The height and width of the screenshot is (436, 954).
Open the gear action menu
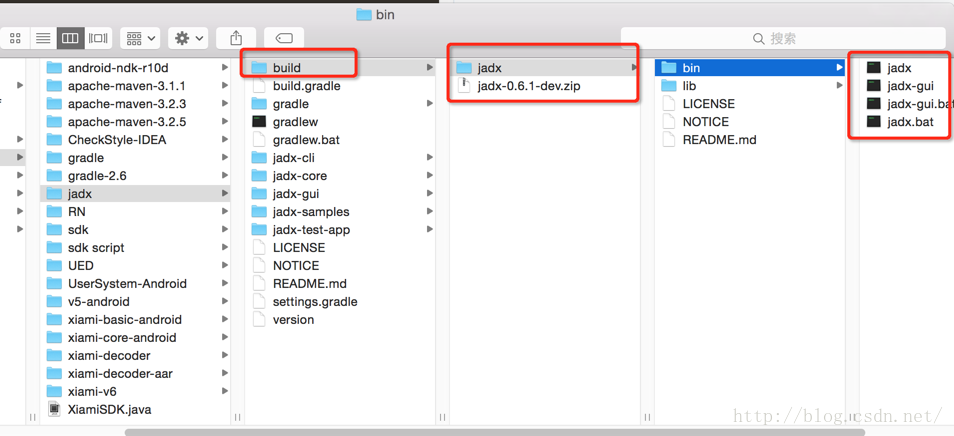pyautogui.click(x=188, y=38)
